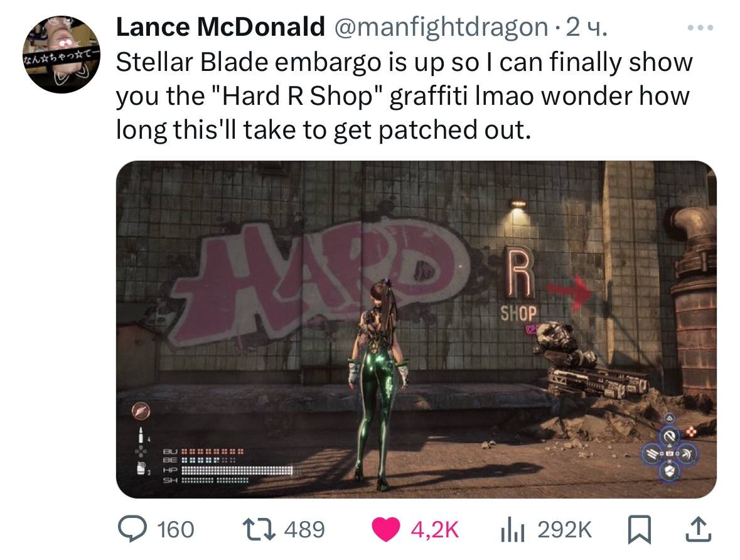Click the 160 replies count
The width and height of the screenshot is (740, 560).
click(x=176, y=530)
